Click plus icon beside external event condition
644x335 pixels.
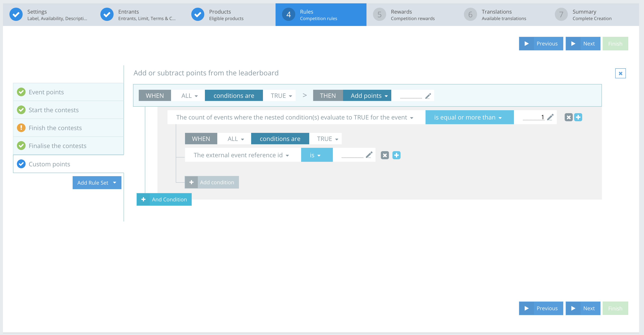click(396, 155)
